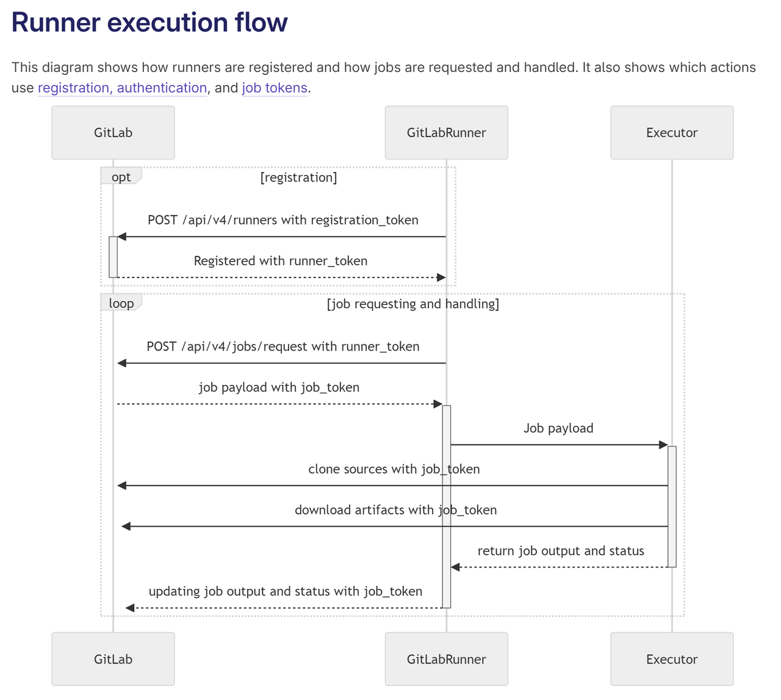Select the top Executor participant box
Screen dimensions: 781x700
coord(672,133)
